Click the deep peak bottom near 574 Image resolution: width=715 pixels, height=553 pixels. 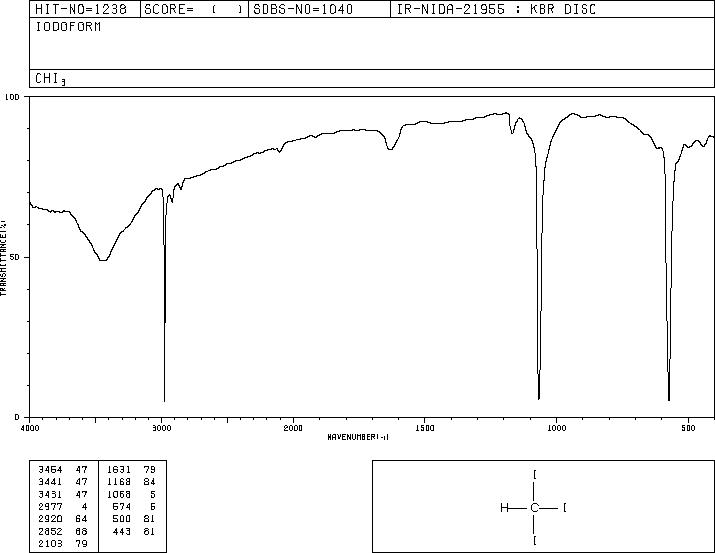669,398
